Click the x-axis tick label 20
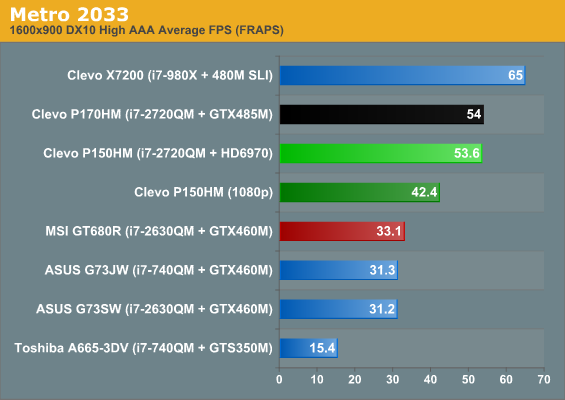Image resolution: width=565 pixels, height=400 pixels. tap(355, 379)
